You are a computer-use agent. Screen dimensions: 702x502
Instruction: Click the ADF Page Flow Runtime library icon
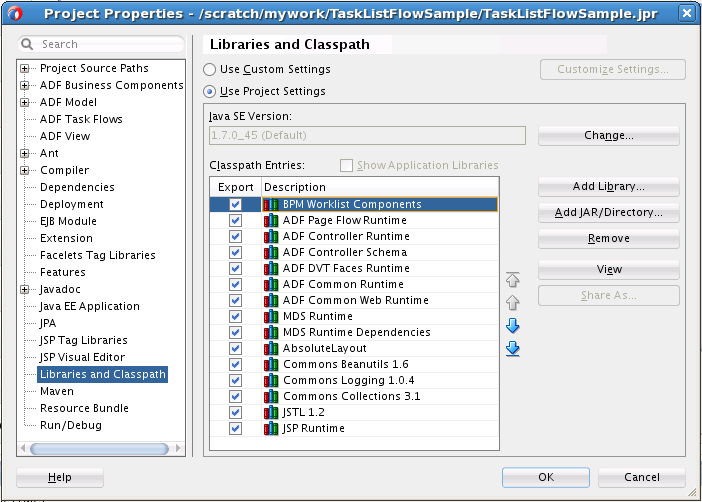(271, 220)
